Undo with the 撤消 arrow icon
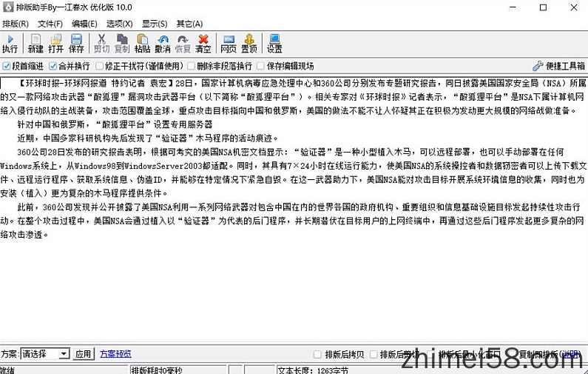 (x=163, y=44)
